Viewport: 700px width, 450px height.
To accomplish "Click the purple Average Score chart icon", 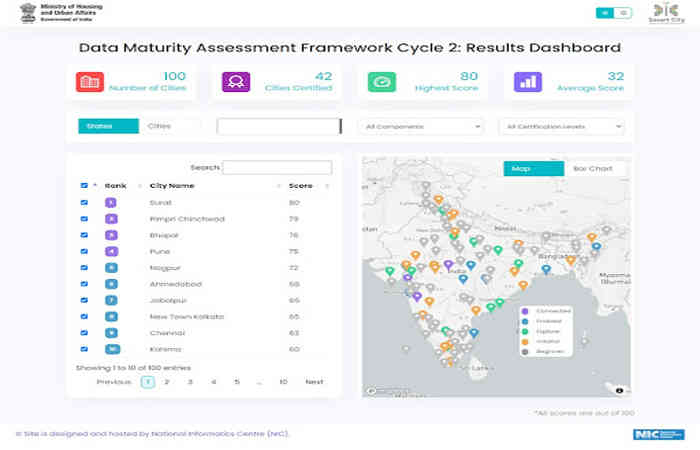I will 528,82.
